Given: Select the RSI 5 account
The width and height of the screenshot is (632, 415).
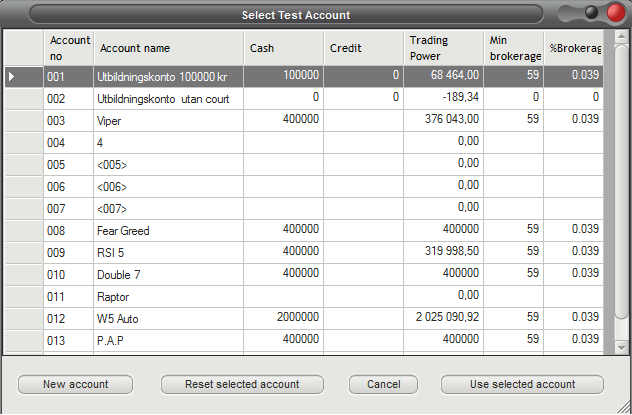Looking at the screenshot, I should pos(304,252).
